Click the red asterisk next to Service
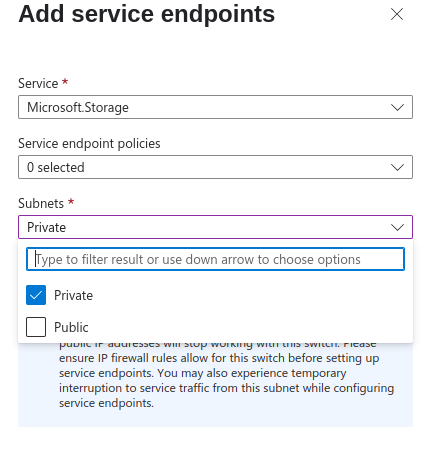The height and width of the screenshot is (457, 425). tap(65, 81)
